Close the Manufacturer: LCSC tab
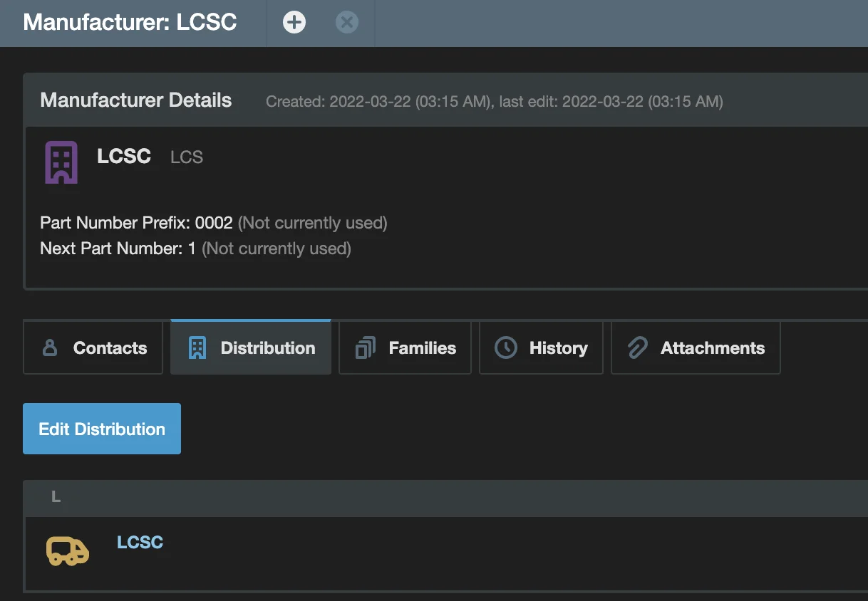868x601 pixels. pyautogui.click(x=346, y=23)
